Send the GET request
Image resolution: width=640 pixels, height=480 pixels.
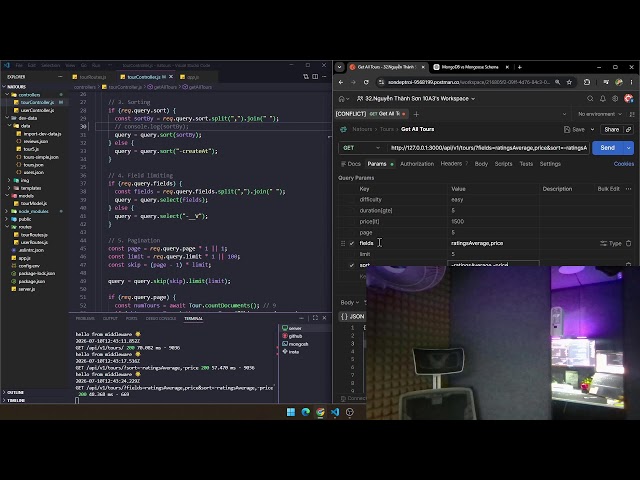(x=607, y=148)
